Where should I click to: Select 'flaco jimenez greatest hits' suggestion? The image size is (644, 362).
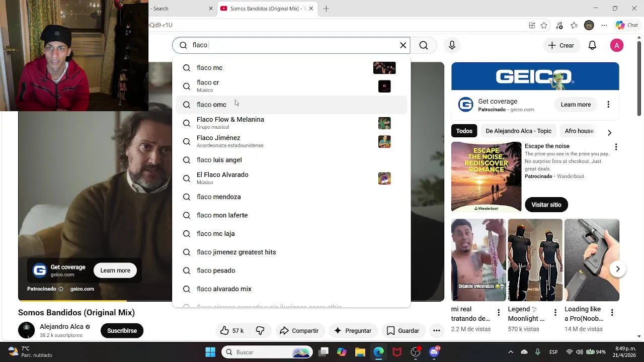pos(291,252)
